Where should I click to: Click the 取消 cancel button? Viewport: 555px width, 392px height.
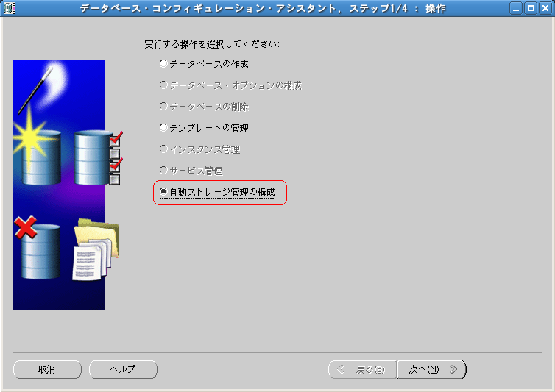(47, 369)
